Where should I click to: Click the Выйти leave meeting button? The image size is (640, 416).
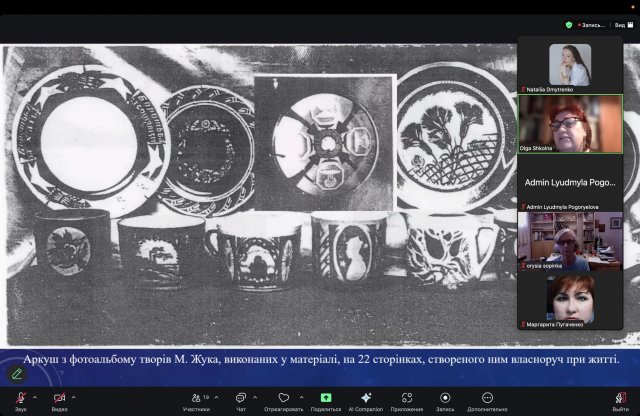[x=618, y=399]
